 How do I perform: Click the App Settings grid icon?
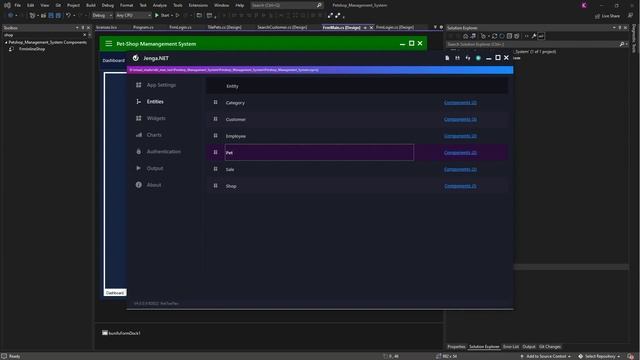139,85
